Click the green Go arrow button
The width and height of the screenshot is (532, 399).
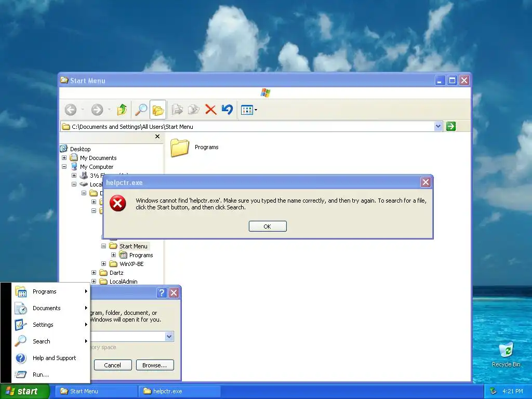(450, 127)
